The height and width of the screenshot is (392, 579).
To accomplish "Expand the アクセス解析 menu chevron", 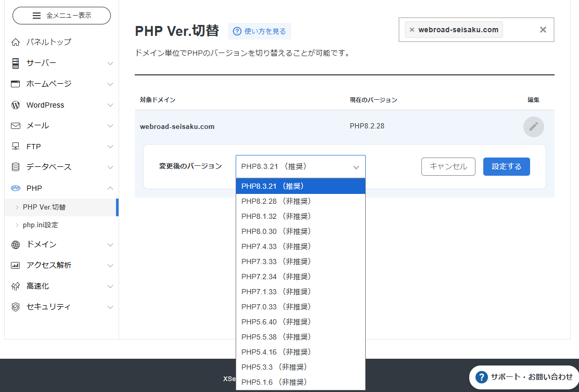I will 110,265.
